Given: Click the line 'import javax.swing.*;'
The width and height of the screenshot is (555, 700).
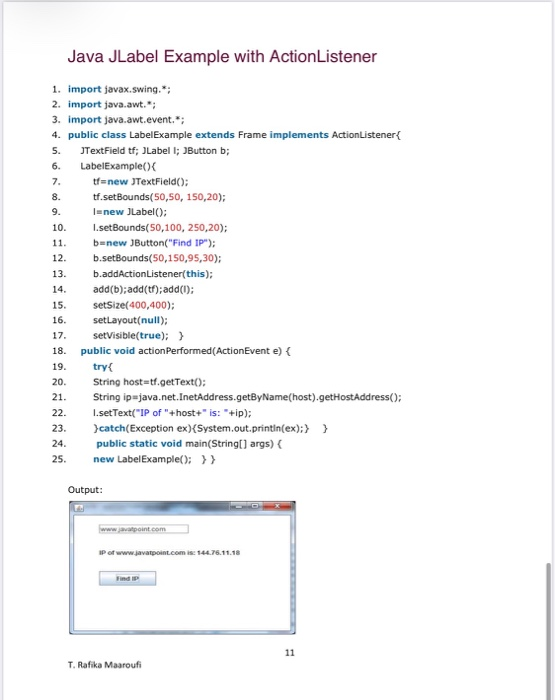Looking at the screenshot, I should pos(119,89).
